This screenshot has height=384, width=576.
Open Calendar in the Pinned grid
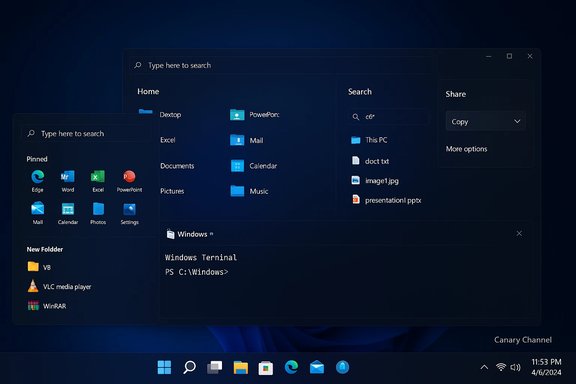(68, 213)
